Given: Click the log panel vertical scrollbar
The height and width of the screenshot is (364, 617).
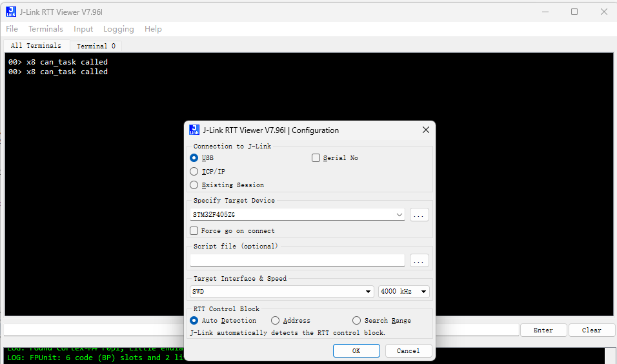Looking at the screenshot, I should click(611, 356).
